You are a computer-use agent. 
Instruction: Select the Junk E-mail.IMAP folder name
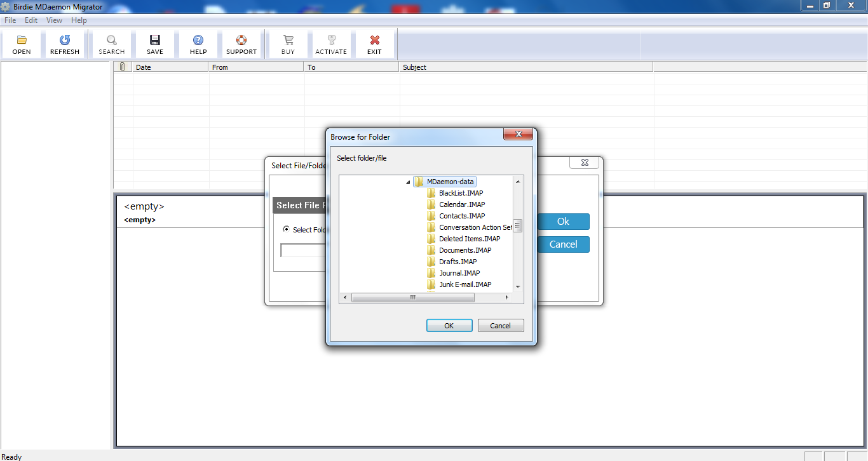[465, 284]
